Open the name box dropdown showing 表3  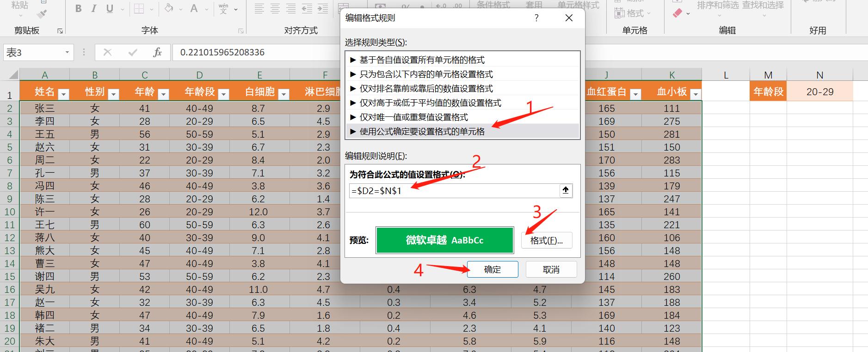pyautogui.click(x=67, y=52)
